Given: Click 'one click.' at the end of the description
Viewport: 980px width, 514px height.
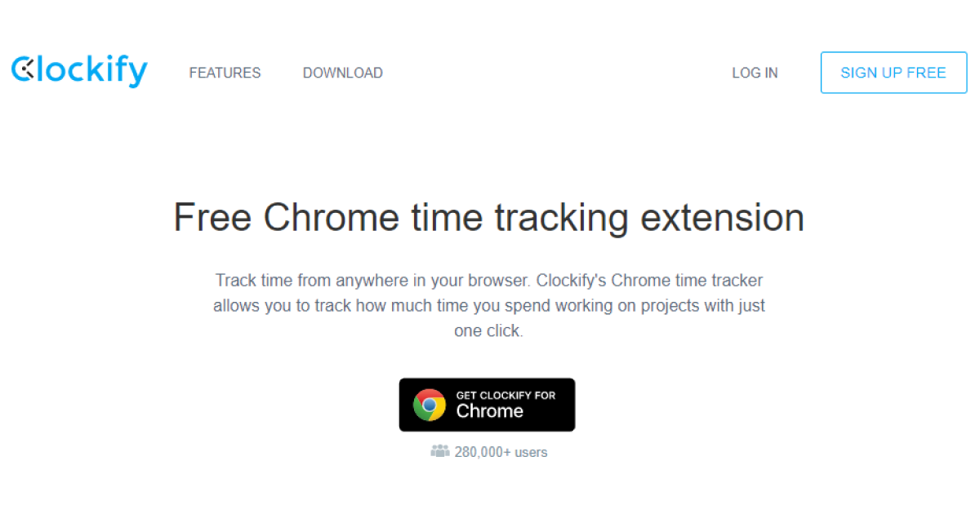Looking at the screenshot, I should [488, 331].
